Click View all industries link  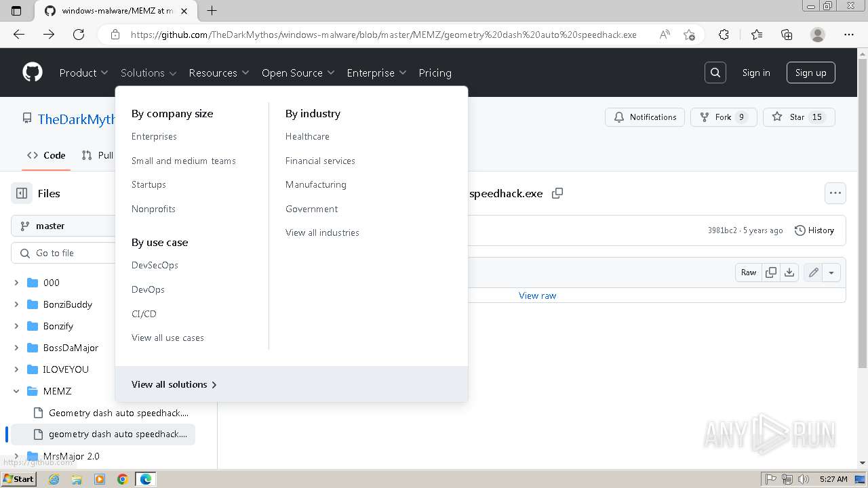322,232
